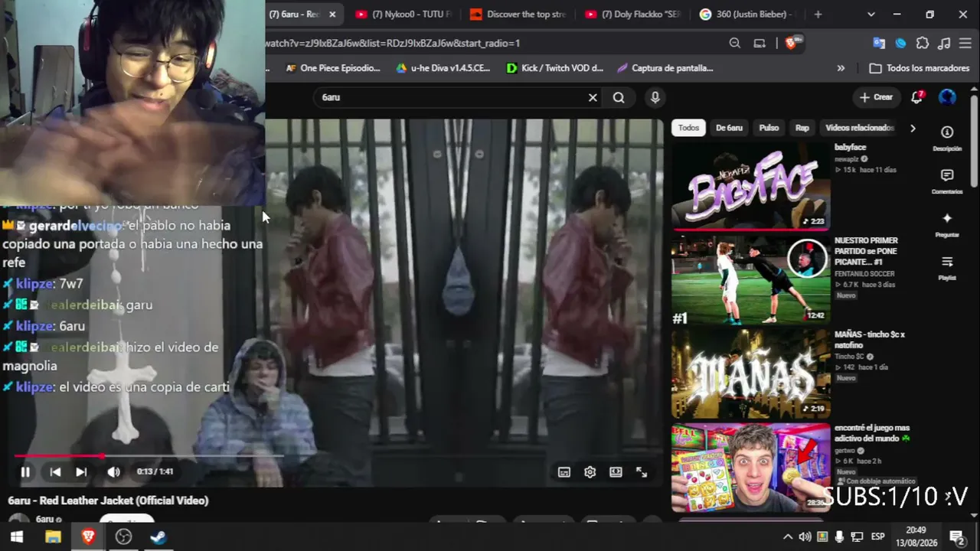Viewport: 980px width, 551px height.
Task: Skip to the previous video
Action: coord(55,472)
